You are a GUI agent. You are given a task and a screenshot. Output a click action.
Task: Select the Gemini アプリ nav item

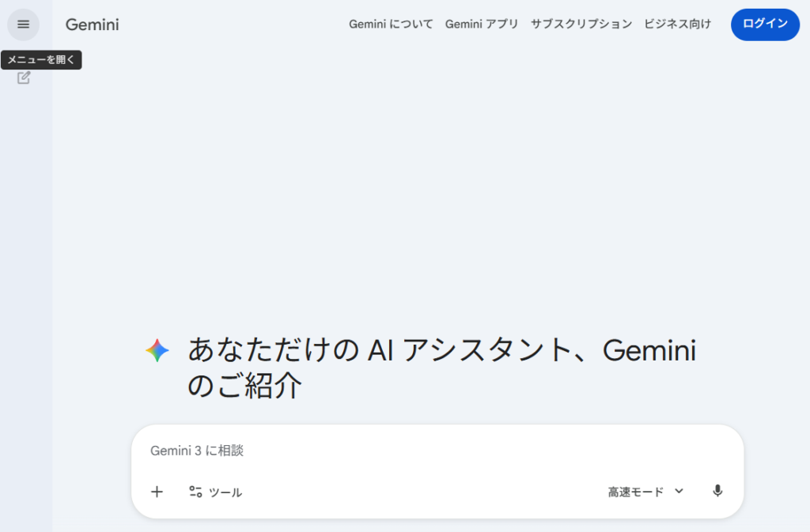[x=482, y=25]
